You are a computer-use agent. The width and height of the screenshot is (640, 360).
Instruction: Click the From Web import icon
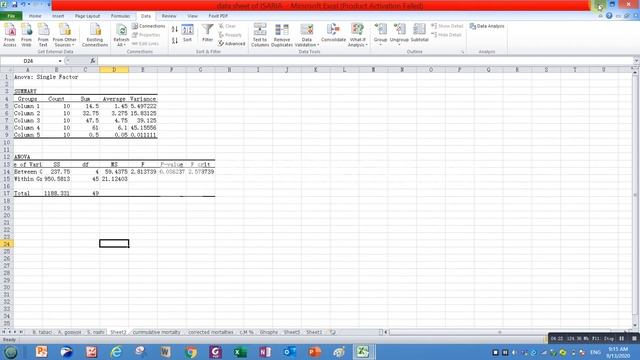click(27, 34)
